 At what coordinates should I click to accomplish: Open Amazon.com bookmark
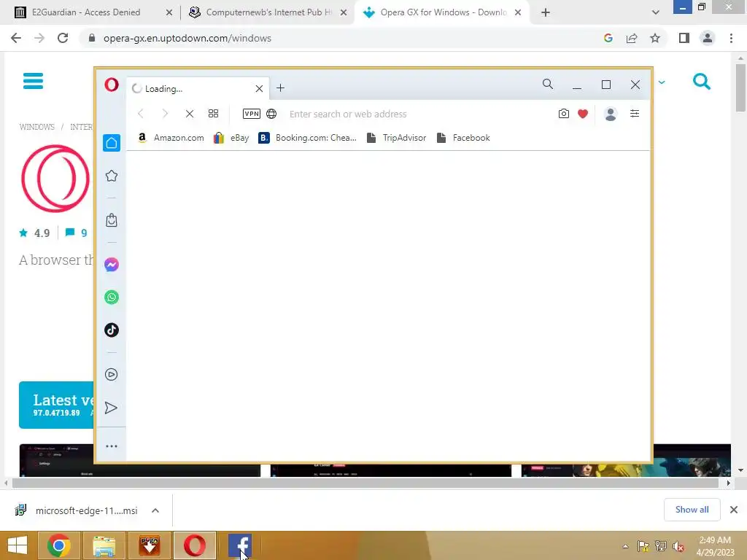(171, 138)
